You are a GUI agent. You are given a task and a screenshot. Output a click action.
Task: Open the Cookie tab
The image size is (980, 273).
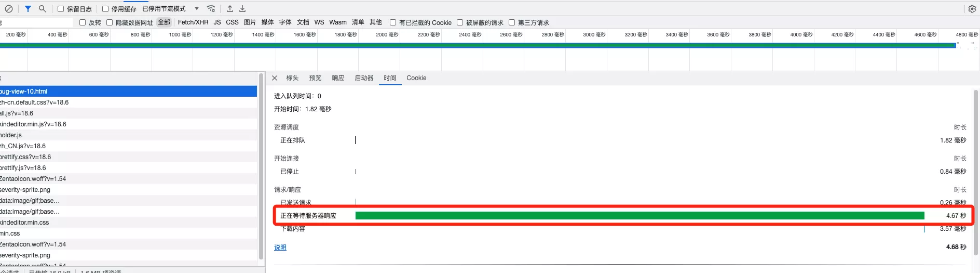click(x=416, y=78)
